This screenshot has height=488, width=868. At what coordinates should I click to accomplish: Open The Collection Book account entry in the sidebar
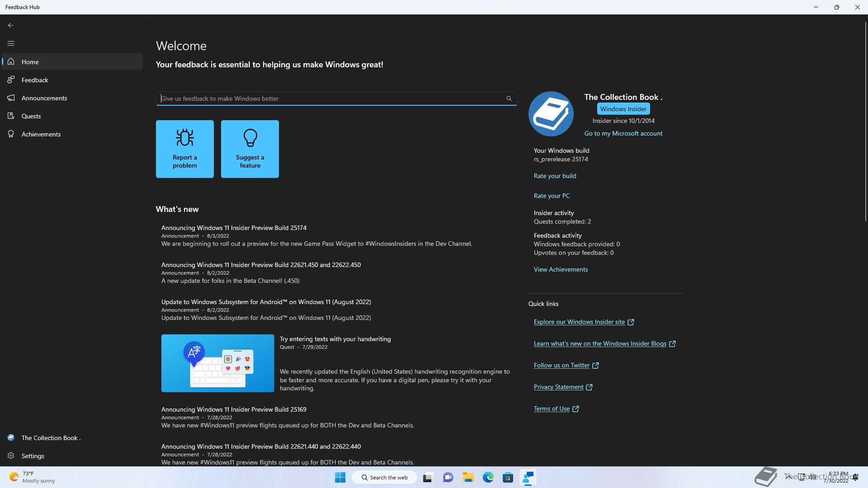pyautogui.click(x=72, y=438)
